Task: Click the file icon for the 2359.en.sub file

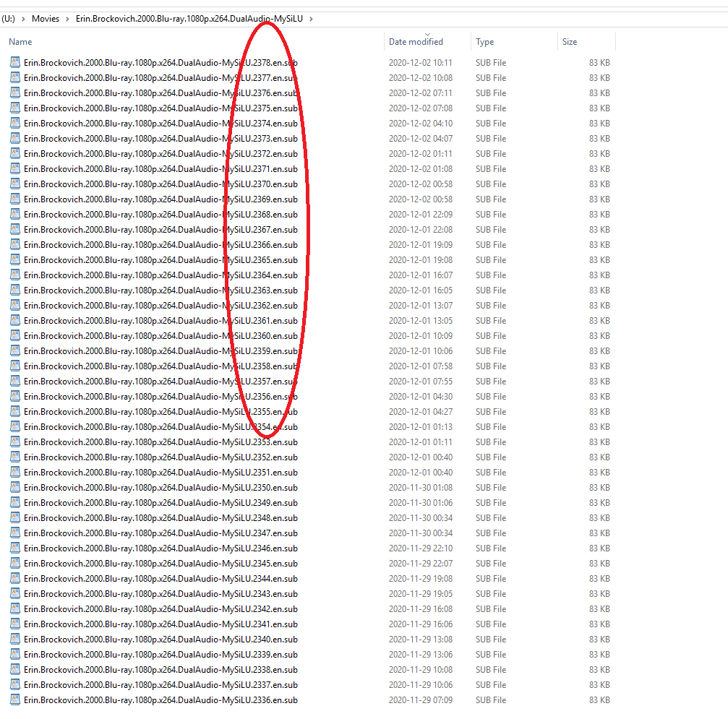Action: 15,351
